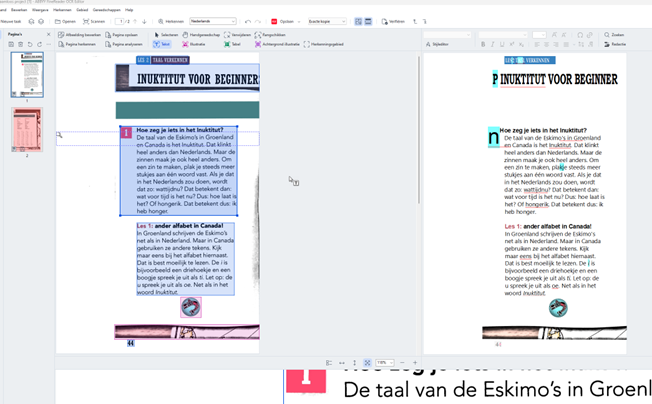Activate the Tabel area tool
The height and width of the screenshot is (404, 652).
coord(231,45)
